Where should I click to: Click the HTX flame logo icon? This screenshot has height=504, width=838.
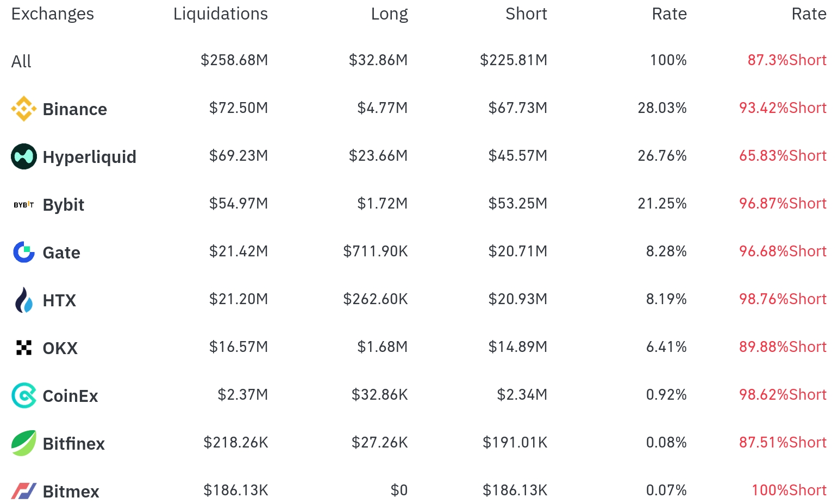(24, 300)
